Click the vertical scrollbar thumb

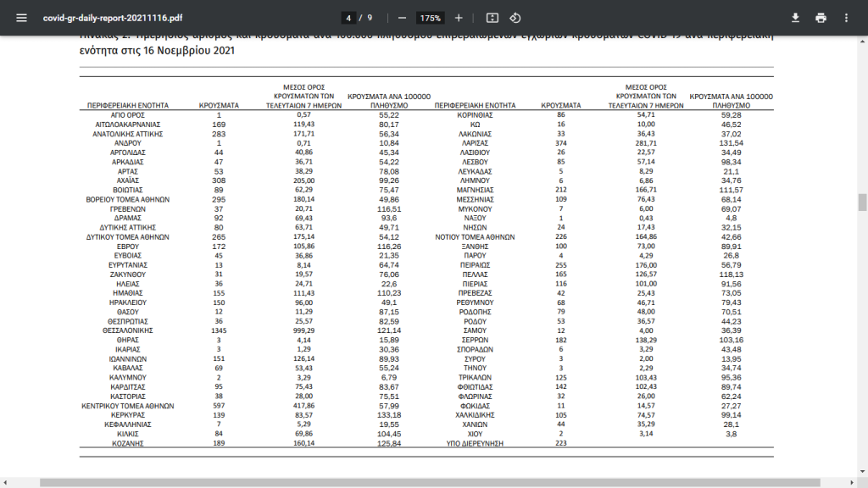(x=862, y=202)
